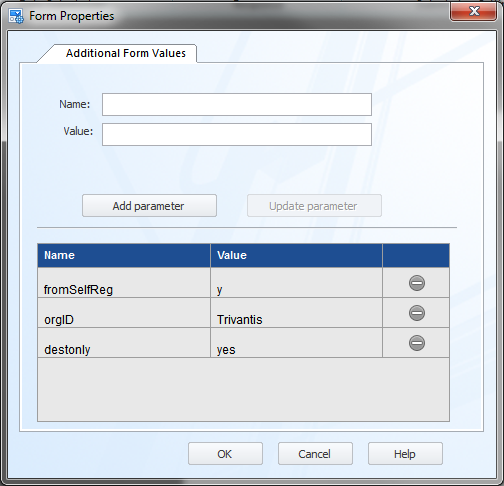The width and height of the screenshot is (504, 486).
Task: Click the Add parameter button
Action: click(149, 206)
